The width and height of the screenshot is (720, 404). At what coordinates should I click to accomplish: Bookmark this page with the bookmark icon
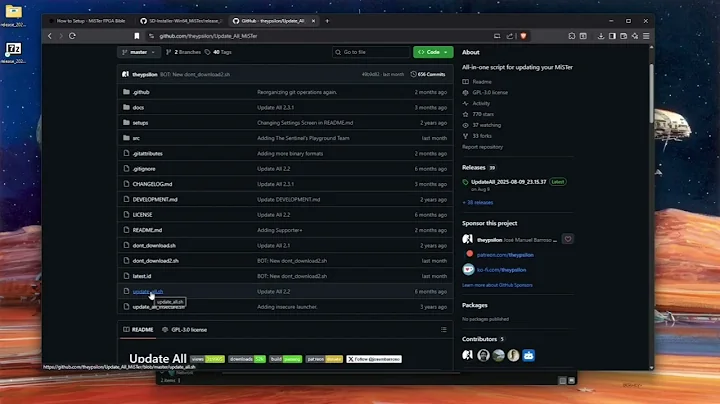click(x=137, y=36)
